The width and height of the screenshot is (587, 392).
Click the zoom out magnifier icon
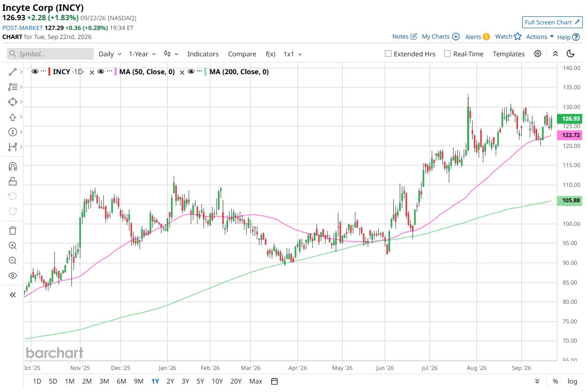tap(13, 261)
